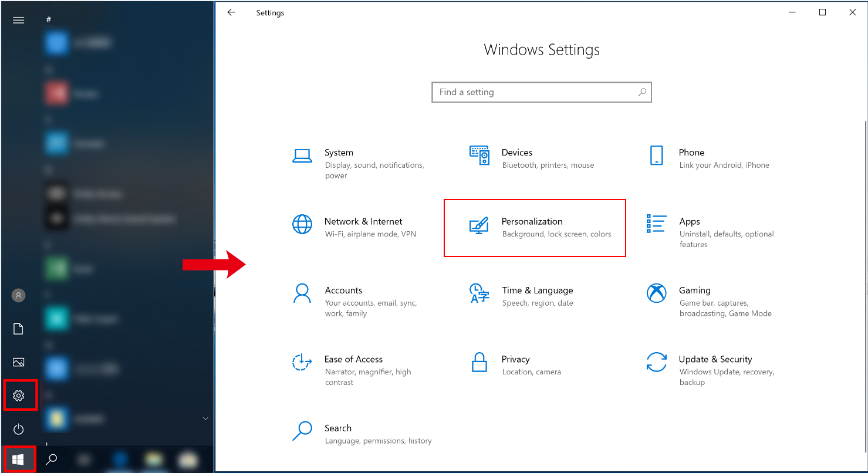
Task: Open the Devices settings title
Action: (x=517, y=153)
